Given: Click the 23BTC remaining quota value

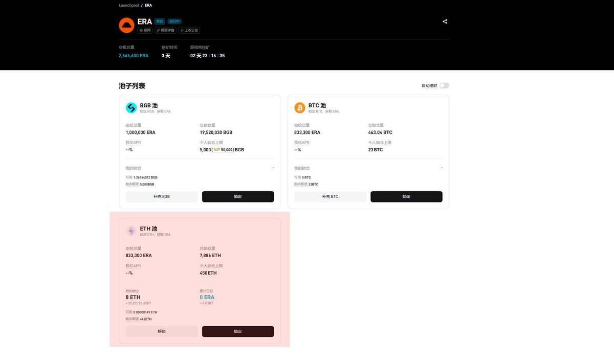Looking at the screenshot, I should click(x=313, y=184).
